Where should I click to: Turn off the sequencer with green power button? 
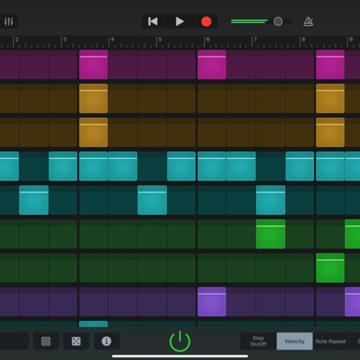[x=180, y=341]
